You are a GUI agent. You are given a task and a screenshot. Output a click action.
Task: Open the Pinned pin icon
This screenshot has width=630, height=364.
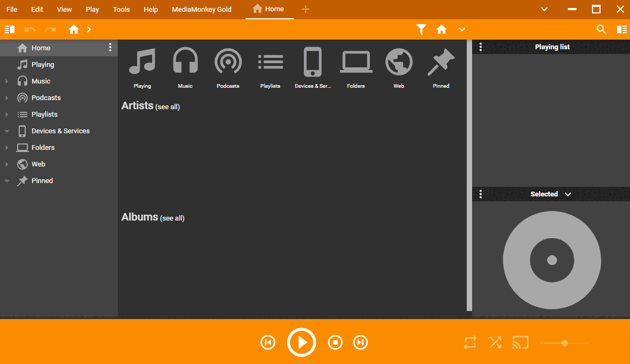coord(441,61)
